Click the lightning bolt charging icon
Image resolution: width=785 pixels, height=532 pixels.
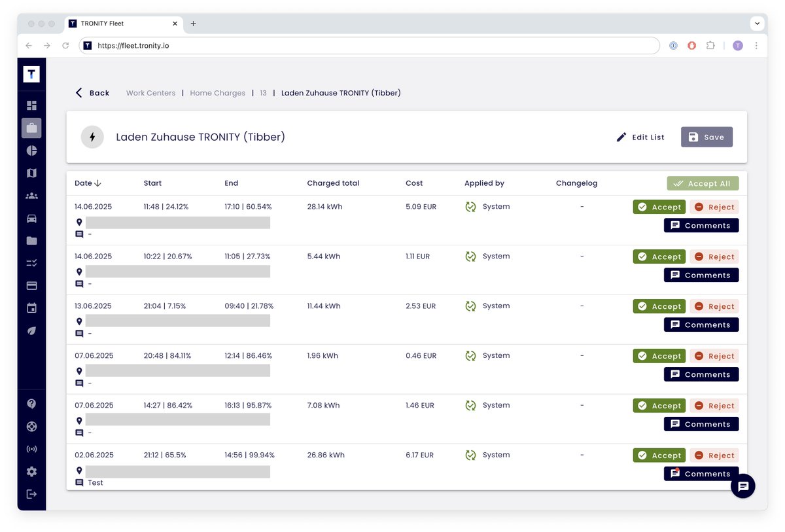(x=92, y=137)
